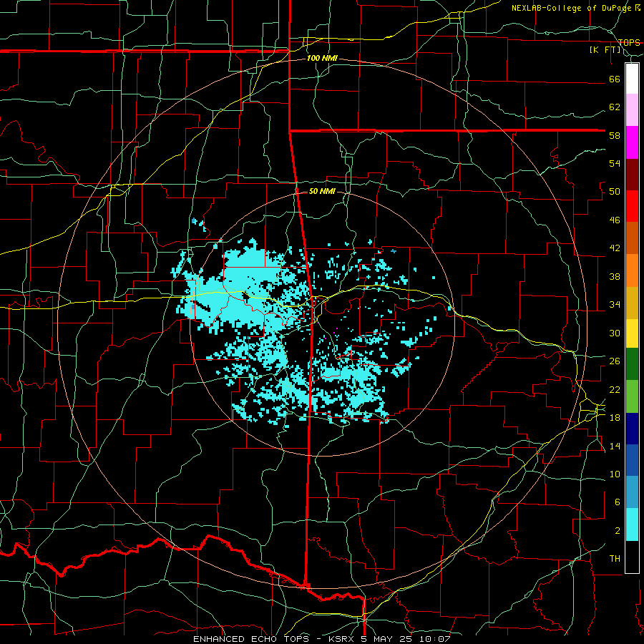This screenshot has height=644, width=644.
Task: Click the light pink swatch on the legend
Action: (632, 109)
